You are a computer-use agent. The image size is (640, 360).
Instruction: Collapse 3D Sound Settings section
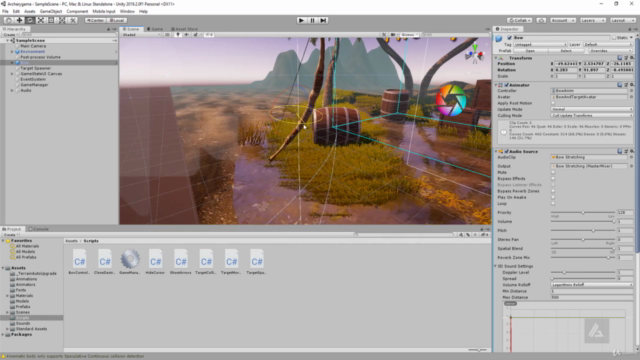pos(496,267)
